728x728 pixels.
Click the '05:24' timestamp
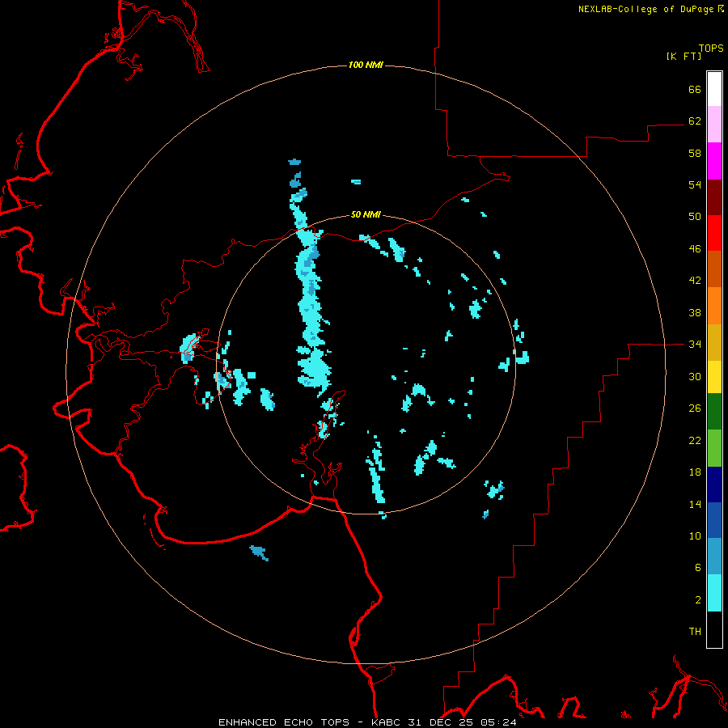pyautogui.click(x=498, y=722)
